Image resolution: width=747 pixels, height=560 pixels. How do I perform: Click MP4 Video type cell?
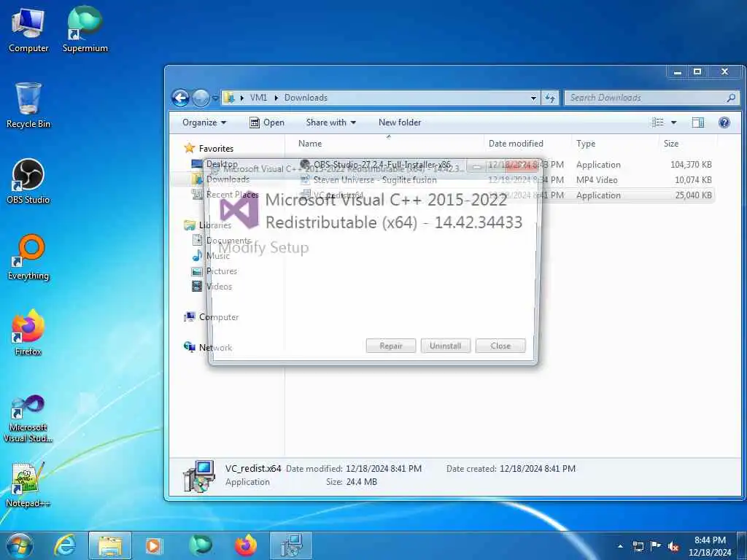pos(597,180)
